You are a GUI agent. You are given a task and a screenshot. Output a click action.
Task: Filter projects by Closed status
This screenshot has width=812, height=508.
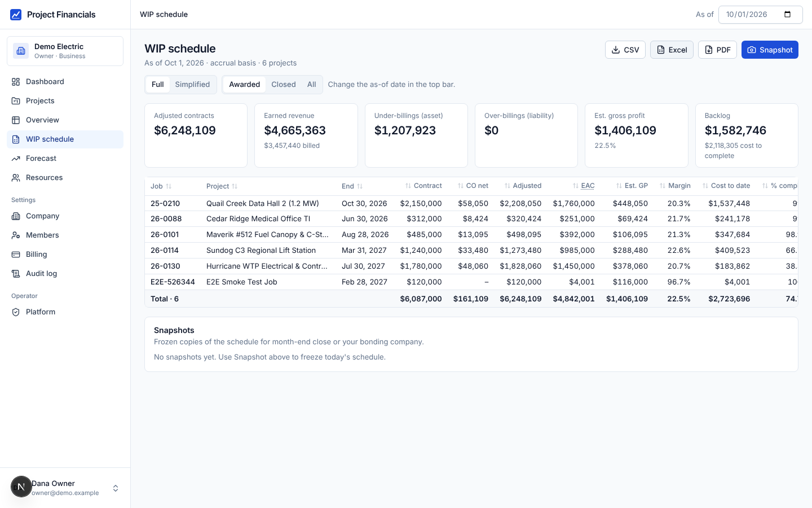284,85
